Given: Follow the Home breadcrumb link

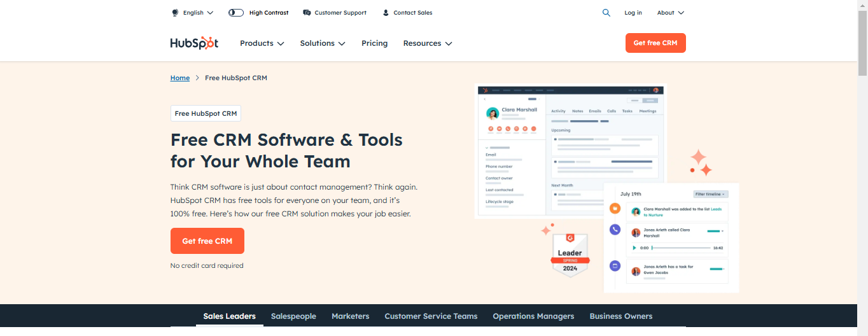Looking at the screenshot, I should pos(180,78).
